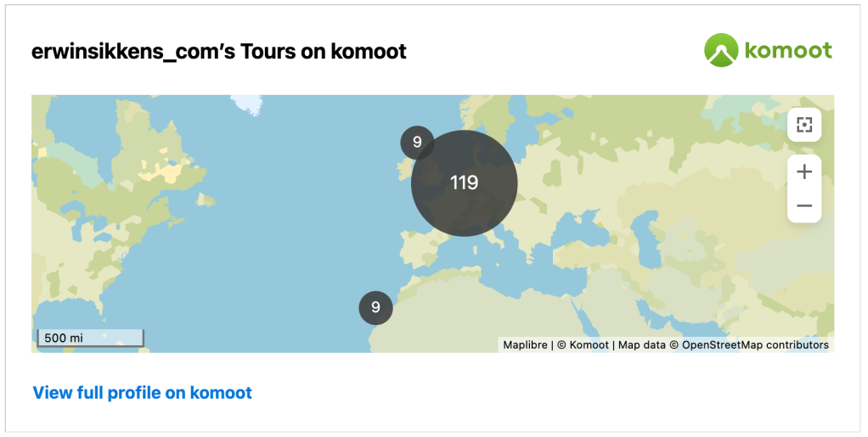Image resolution: width=868 pixels, height=437 pixels.
Task: Click the fit-to-bounds frame icon
Action: [x=804, y=126]
